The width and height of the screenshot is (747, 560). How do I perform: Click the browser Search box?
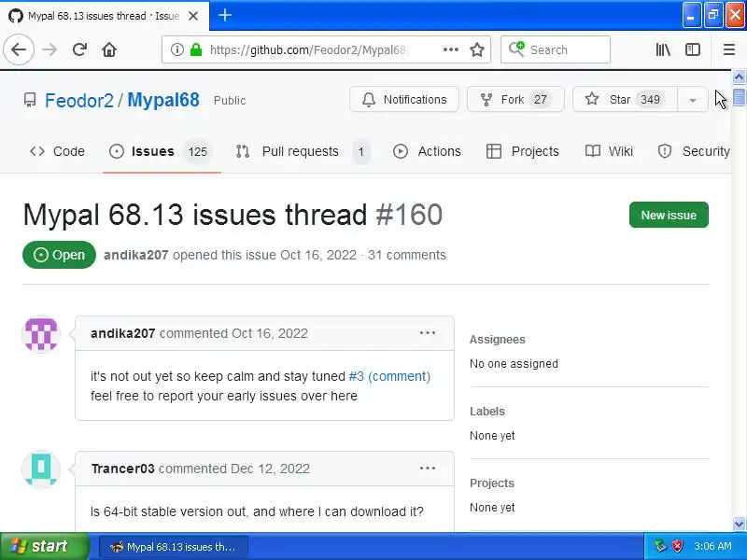click(x=556, y=49)
